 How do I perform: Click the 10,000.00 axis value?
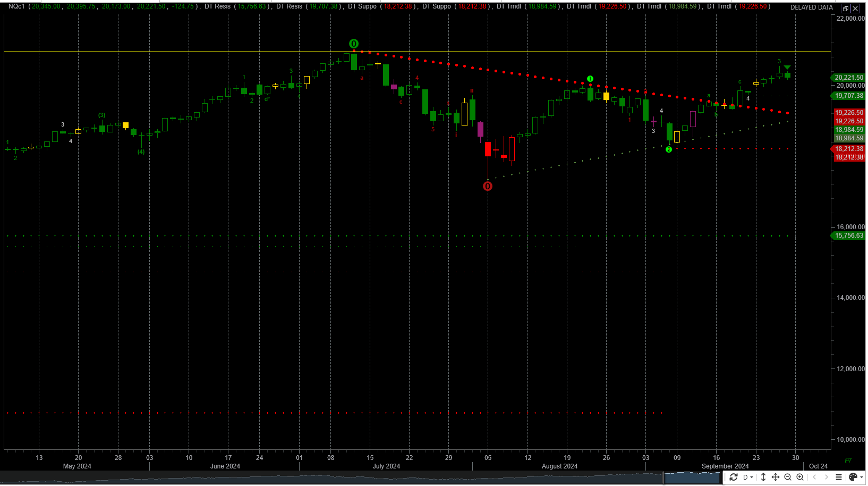coord(850,440)
